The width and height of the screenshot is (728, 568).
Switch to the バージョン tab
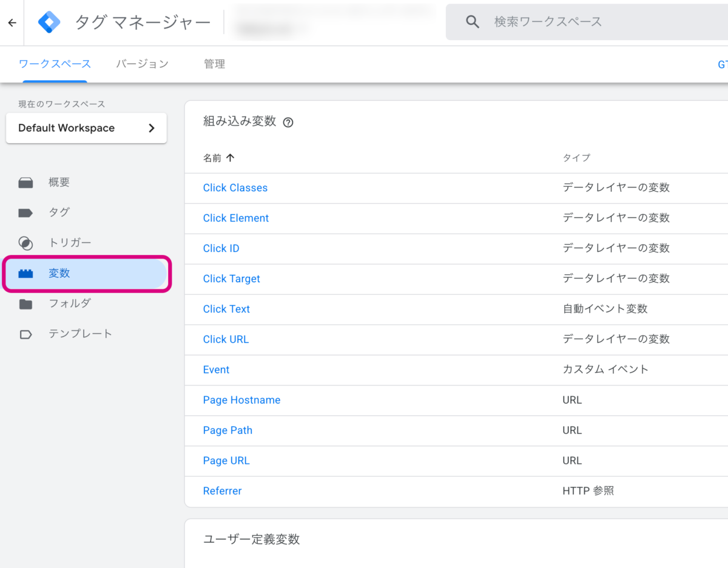pos(142,64)
